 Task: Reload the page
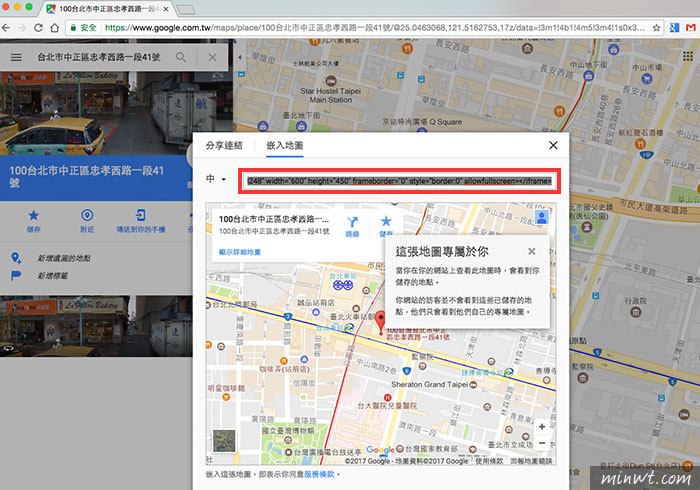coord(38,28)
